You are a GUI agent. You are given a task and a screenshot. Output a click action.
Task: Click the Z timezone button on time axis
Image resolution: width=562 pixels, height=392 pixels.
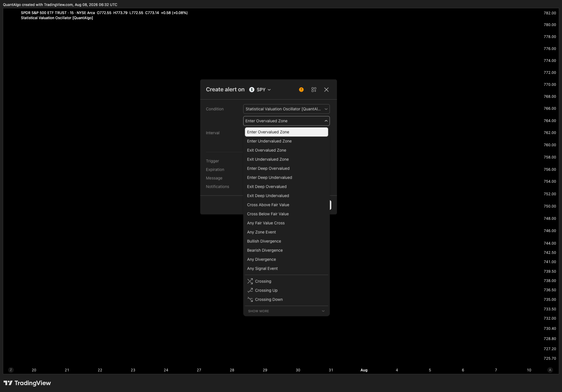coord(11,370)
